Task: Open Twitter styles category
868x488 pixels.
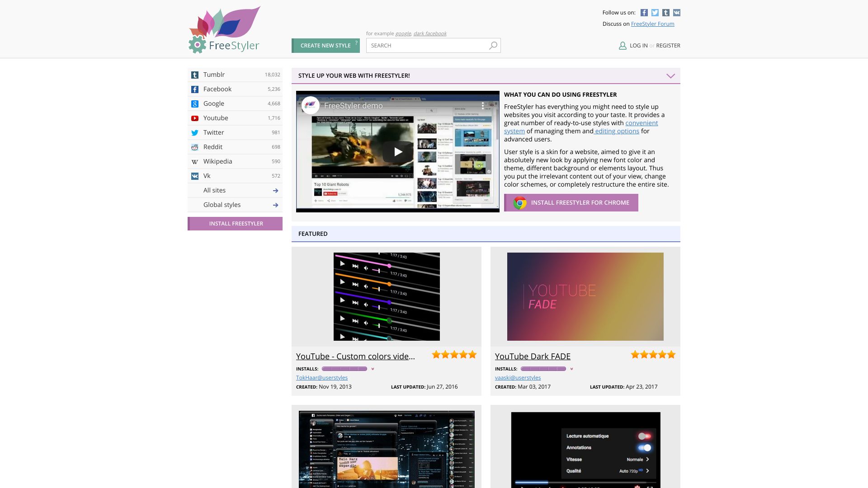Action: [235, 133]
